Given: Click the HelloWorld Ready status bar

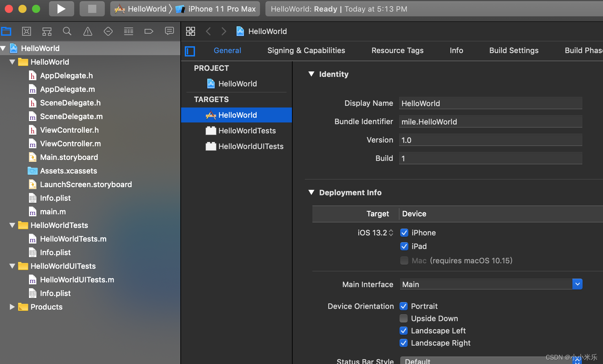Looking at the screenshot, I should pos(434,9).
